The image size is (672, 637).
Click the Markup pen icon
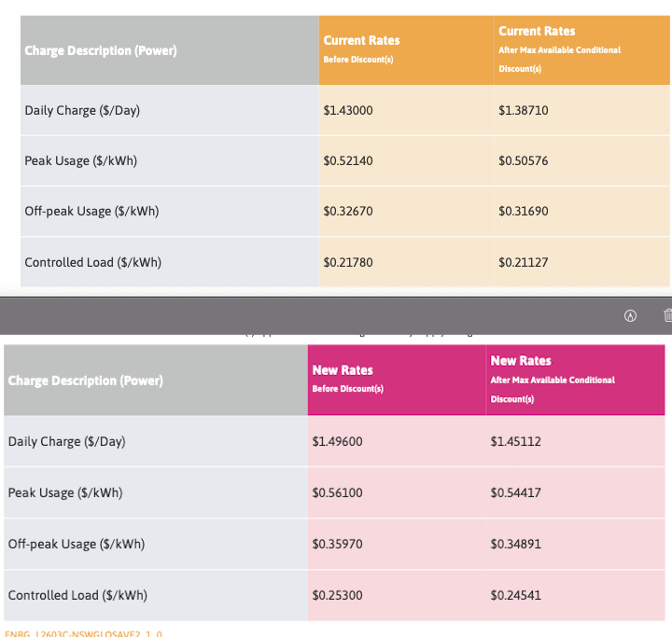[x=630, y=316]
